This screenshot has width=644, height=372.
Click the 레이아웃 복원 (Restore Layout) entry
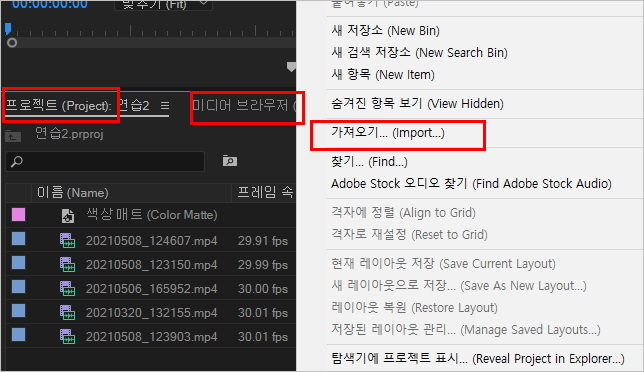414,308
